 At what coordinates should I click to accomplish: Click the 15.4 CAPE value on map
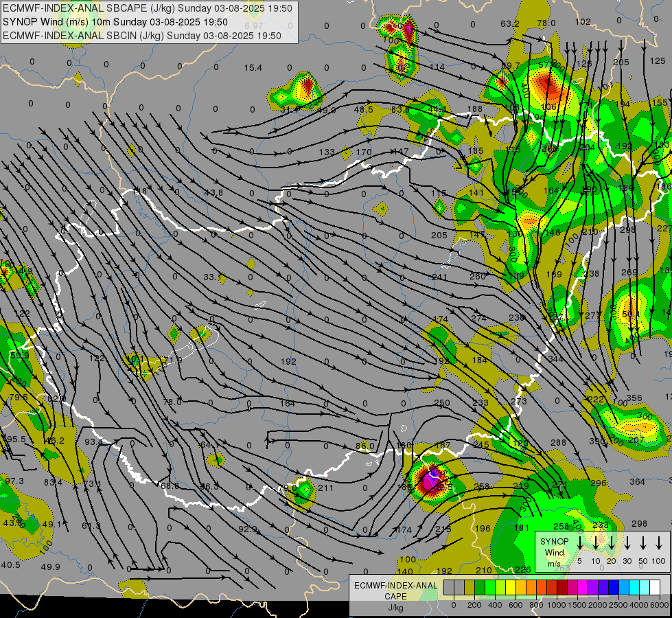(253, 68)
